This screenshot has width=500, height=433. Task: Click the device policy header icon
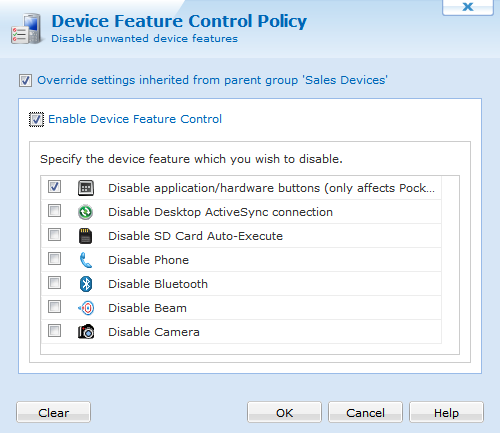tap(26, 29)
